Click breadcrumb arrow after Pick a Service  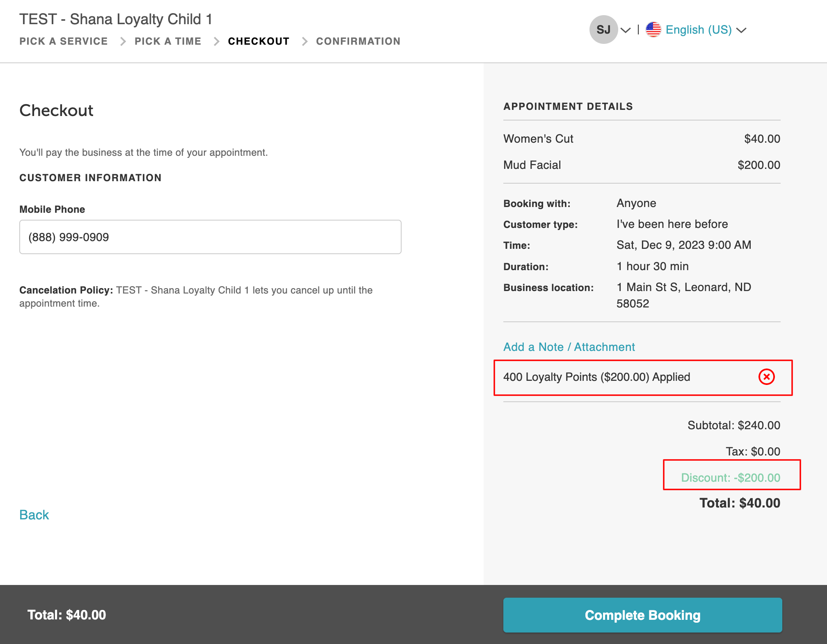click(122, 41)
